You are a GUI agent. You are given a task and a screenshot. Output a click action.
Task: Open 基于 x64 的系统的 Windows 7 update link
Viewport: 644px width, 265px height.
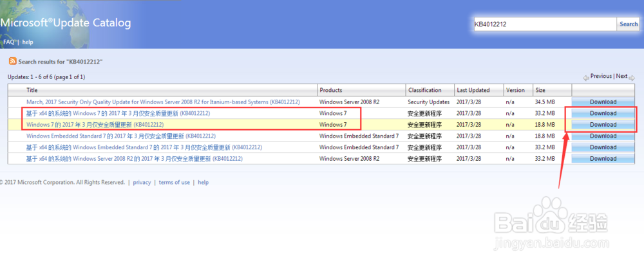click(x=118, y=113)
